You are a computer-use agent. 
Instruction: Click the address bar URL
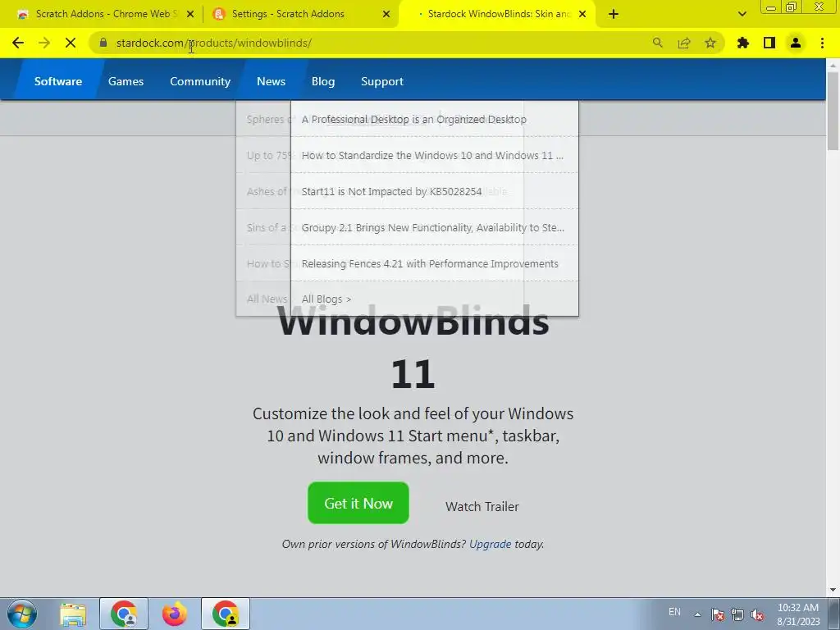coord(213,43)
